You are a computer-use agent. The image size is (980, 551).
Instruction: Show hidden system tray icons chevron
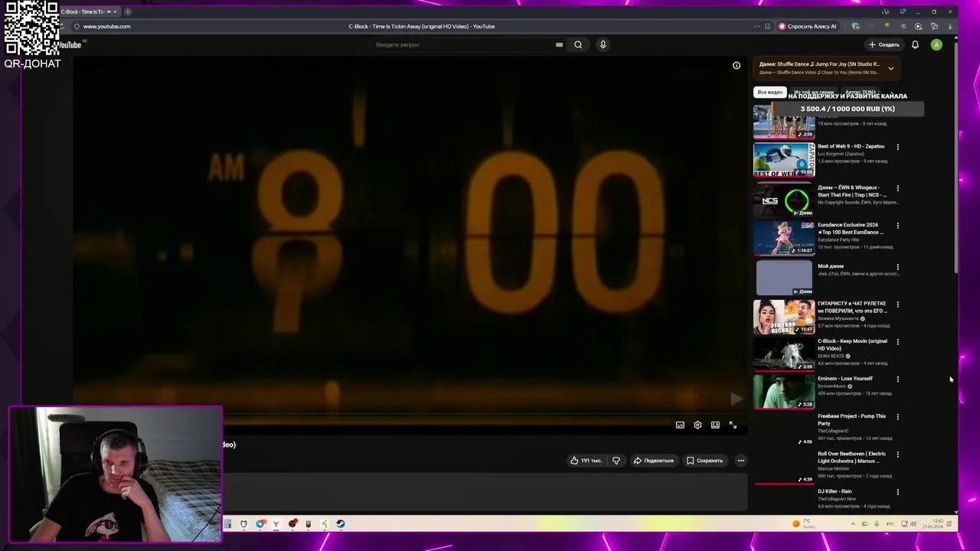pyautogui.click(x=853, y=524)
